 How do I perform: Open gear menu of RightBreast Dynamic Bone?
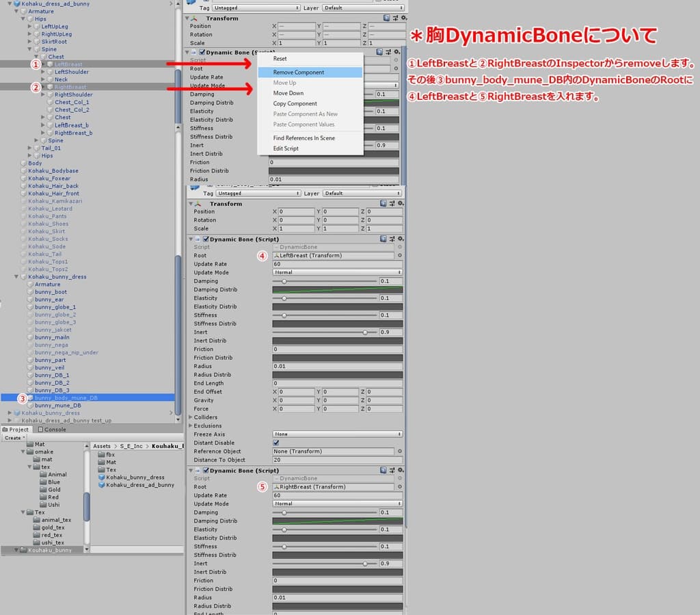(401, 470)
